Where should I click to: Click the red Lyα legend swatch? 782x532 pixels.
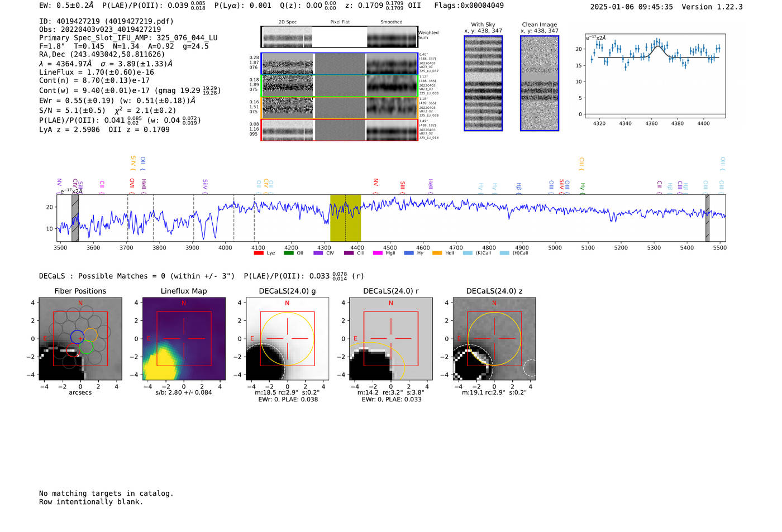[x=258, y=253]
